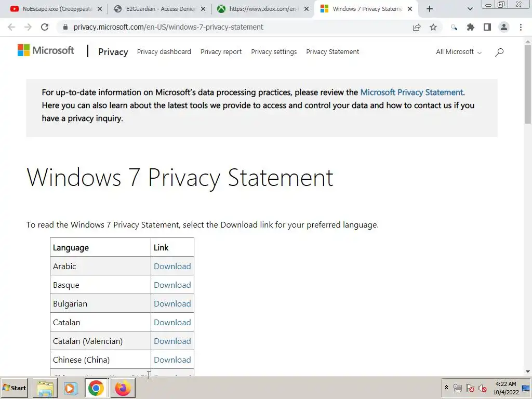Image resolution: width=532 pixels, height=399 pixels.
Task: Click the page vertical scrollbar thumb
Action: click(x=528, y=84)
